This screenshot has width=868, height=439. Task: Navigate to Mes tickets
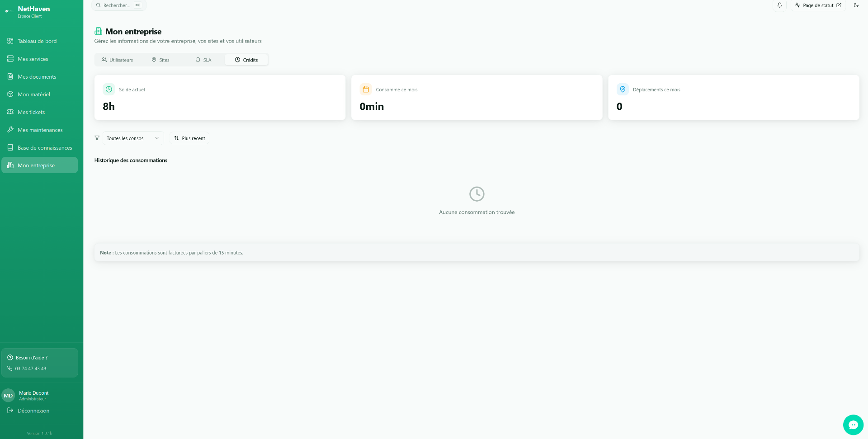tap(40, 112)
